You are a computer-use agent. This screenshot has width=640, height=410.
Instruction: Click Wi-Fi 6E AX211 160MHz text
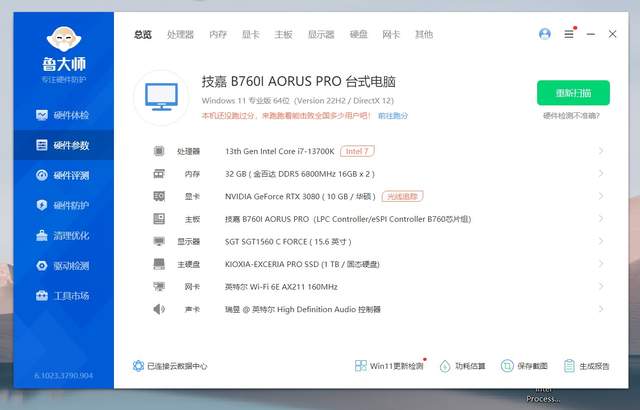pos(281,287)
